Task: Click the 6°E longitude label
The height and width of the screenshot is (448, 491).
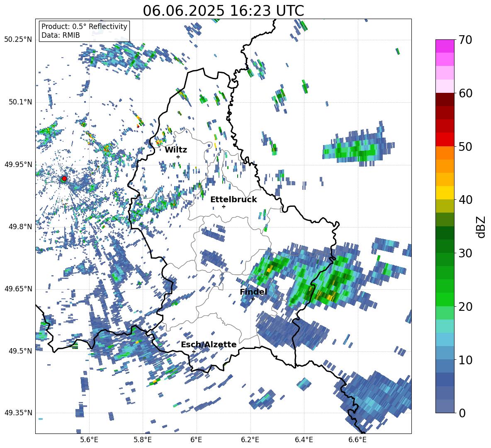Action: (x=196, y=440)
